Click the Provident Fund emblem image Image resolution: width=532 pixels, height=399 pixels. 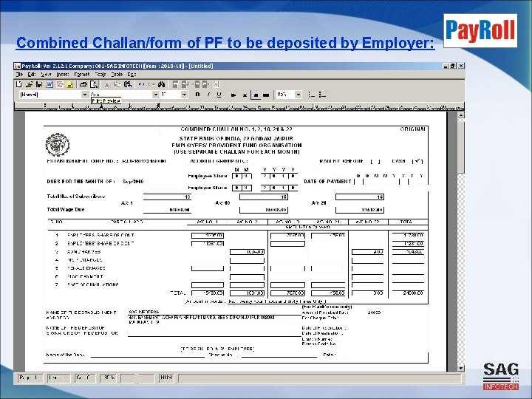tap(58, 145)
